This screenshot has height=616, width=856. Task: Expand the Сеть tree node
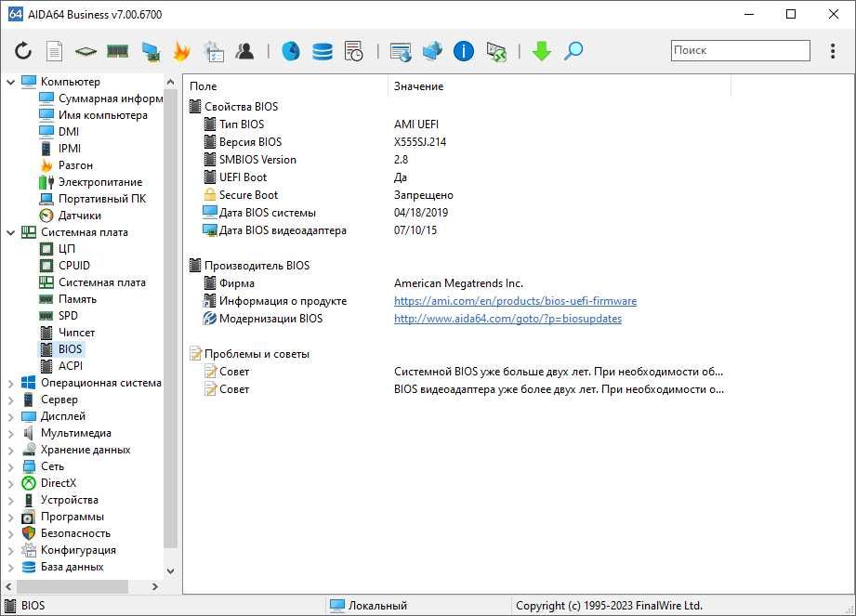click(x=10, y=467)
